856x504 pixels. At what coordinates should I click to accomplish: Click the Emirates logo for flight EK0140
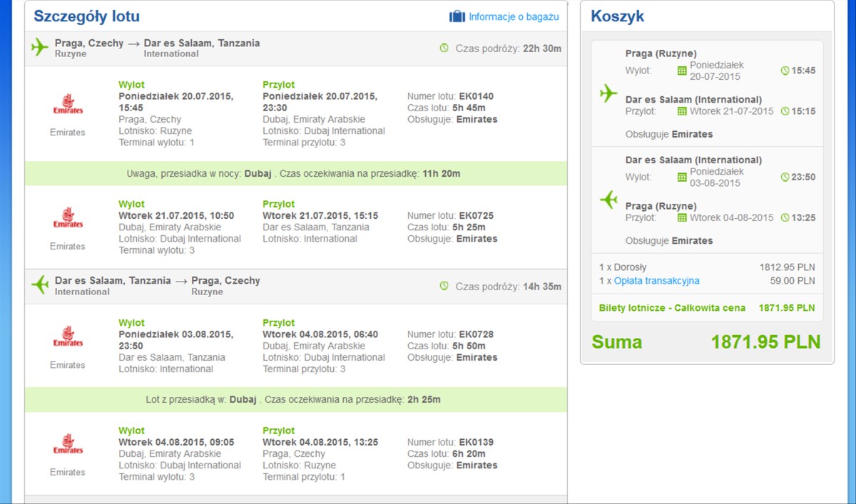[x=68, y=105]
